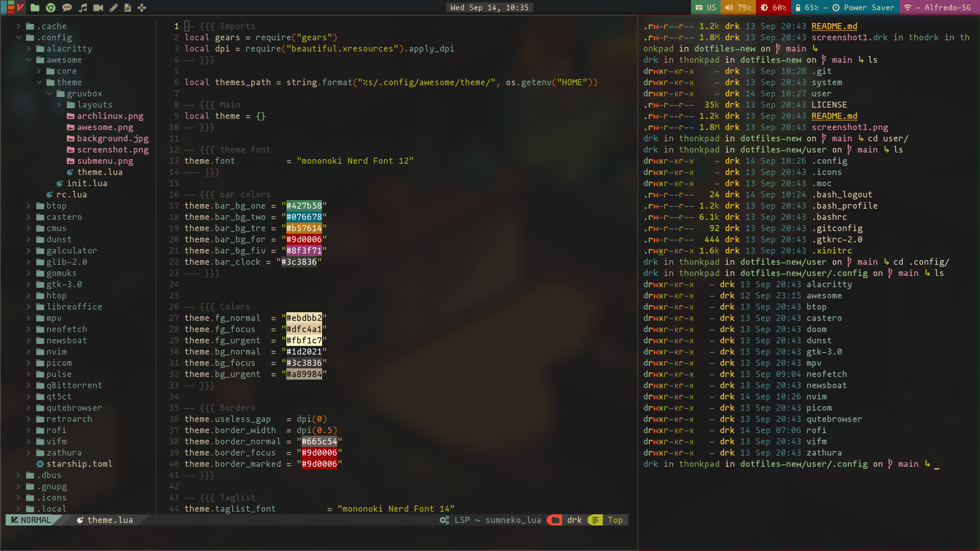Click the pencil/edit icon in taskbar
The width and height of the screenshot is (980, 551).
[112, 8]
